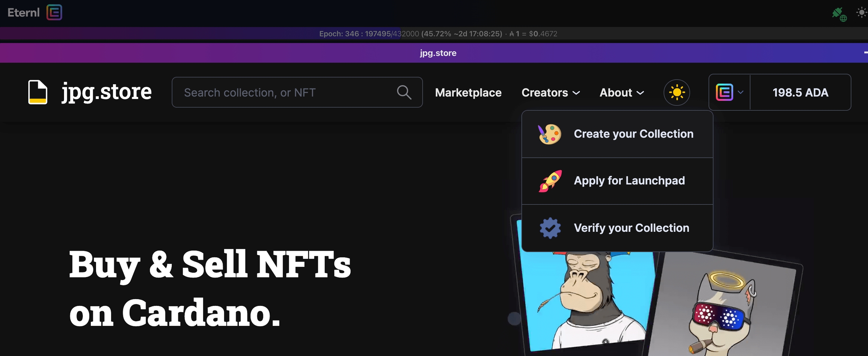Expand the Creators dropdown menu
The width and height of the screenshot is (868, 356).
(550, 93)
